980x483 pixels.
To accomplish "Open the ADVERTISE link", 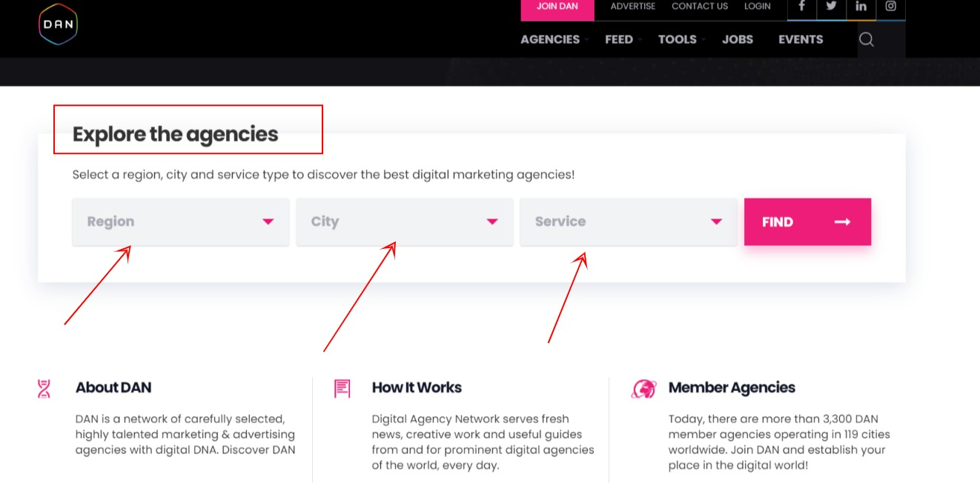I will (x=633, y=6).
